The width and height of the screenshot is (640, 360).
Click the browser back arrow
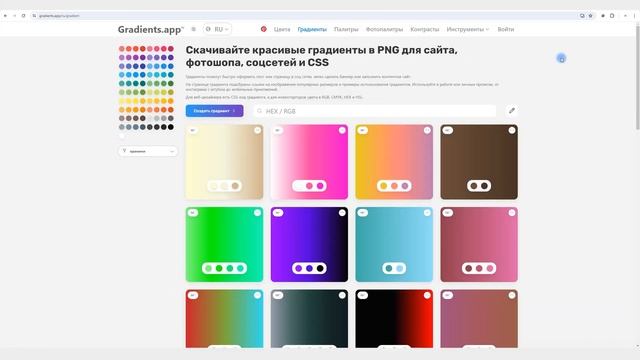tap(5, 16)
